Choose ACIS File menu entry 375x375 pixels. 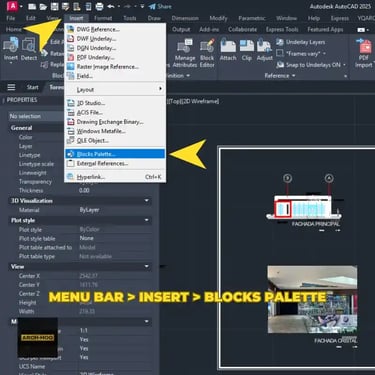(x=115, y=112)
